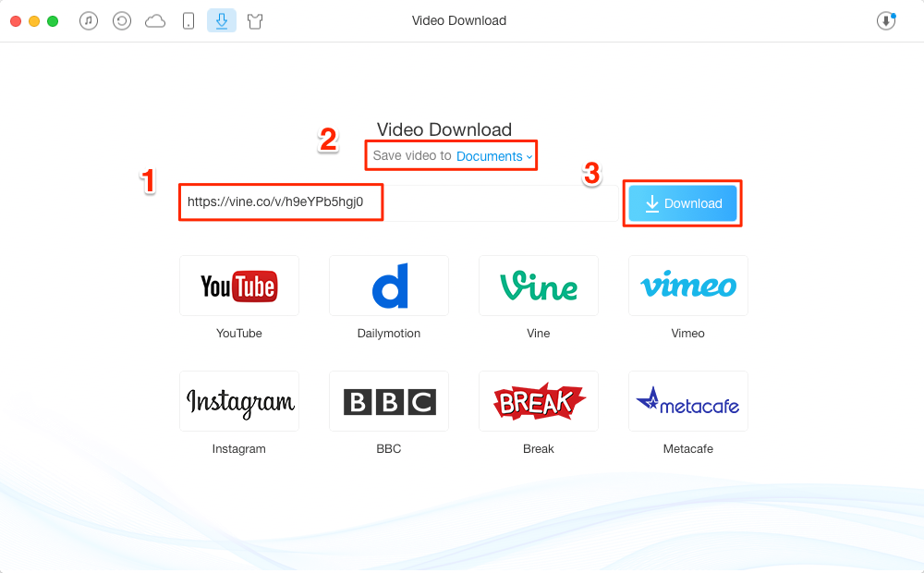Image resolution: width=924 pixels, height=573 pixels.
Task: Click the Instagram logo tile
Action: click(x=239, y=401)
